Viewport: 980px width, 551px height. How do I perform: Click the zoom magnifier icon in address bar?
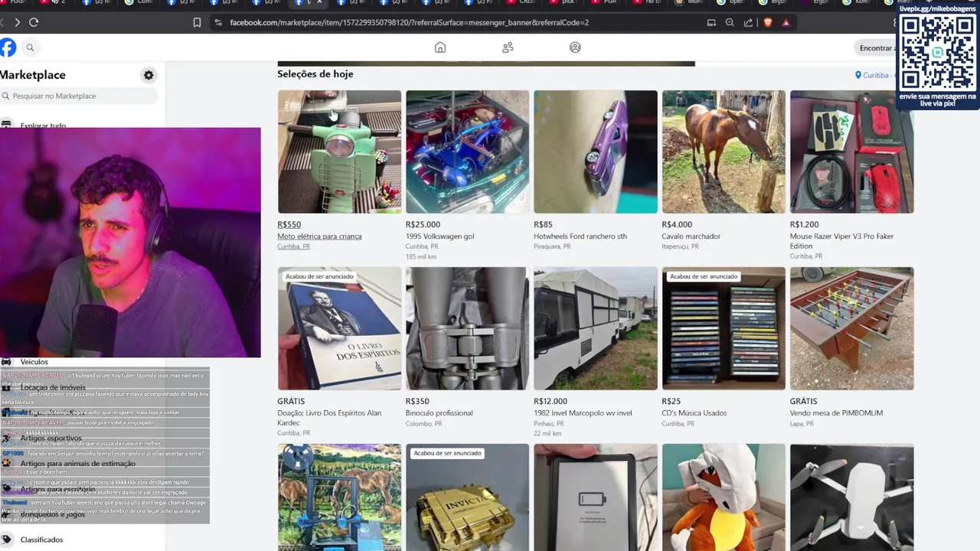730,22
